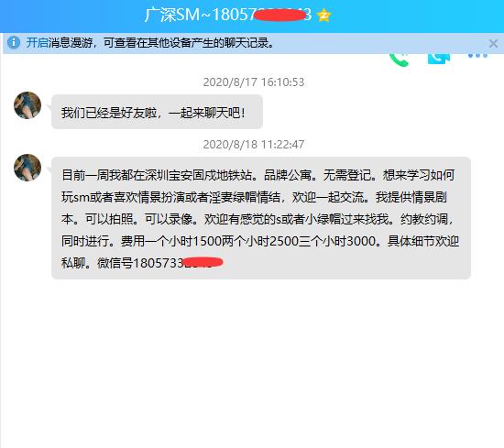Click the yellow star badge beside contact name
This screenshot has width=504, height=448.
(324, 15)
